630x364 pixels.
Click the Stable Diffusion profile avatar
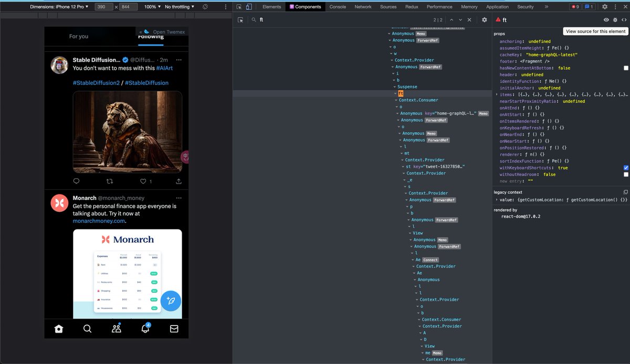click(59, 65)
